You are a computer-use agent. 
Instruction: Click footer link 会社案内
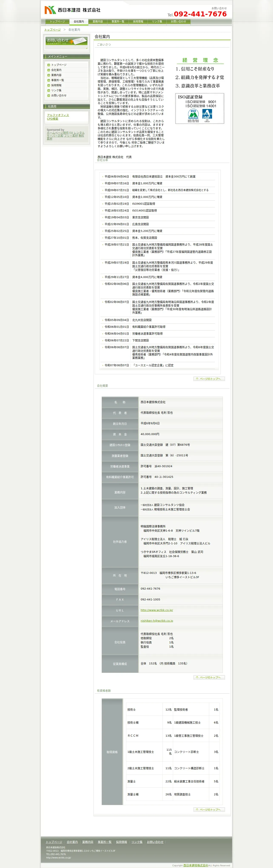click(x=72, y=842)
